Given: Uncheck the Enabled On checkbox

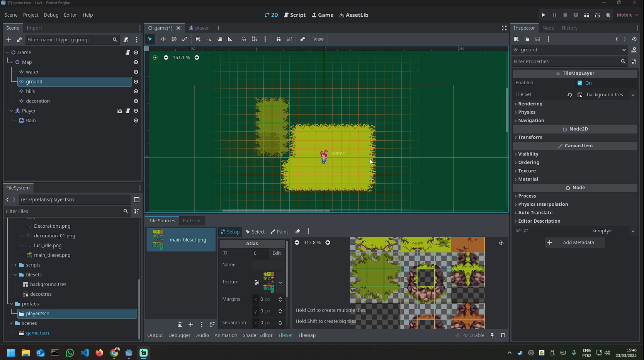Looking at the screenshot, I should [580, 83].
